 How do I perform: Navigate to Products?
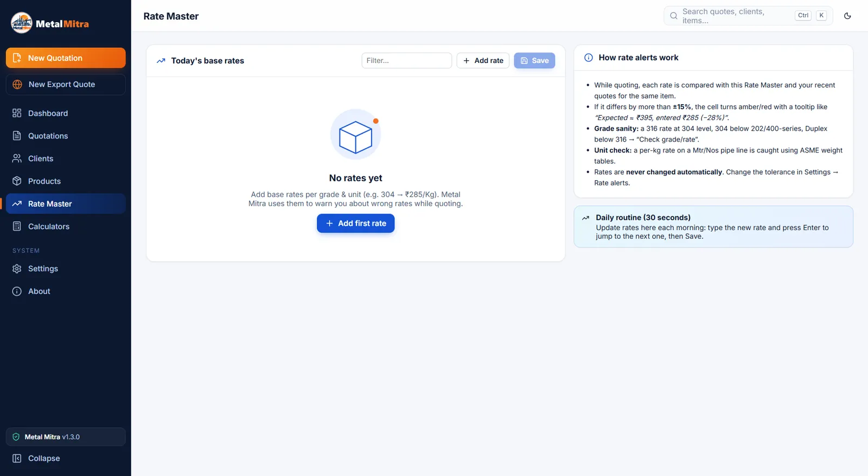click(66, 181)
